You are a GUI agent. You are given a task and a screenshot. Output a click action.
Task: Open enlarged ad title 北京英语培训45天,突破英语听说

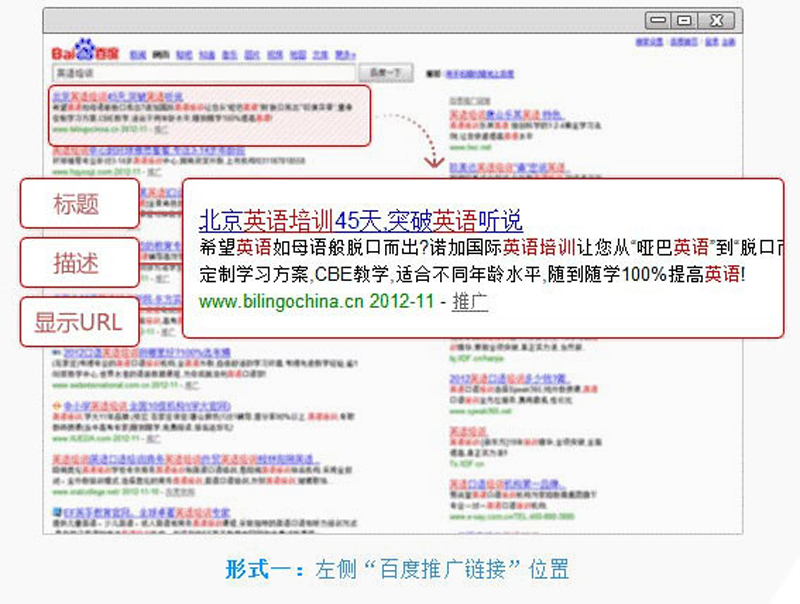click(361, 220)
